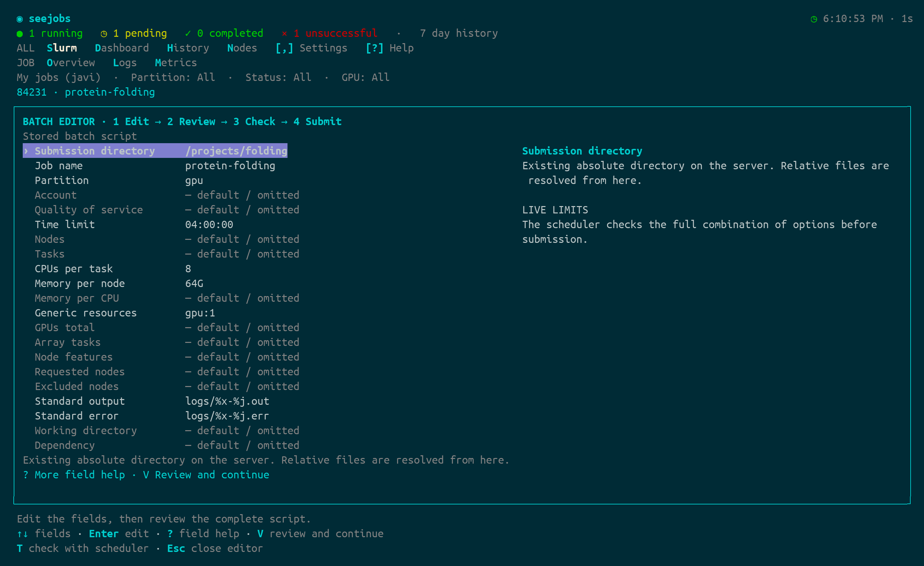Click the My jobs (javi) filter
The height and width of the screenshot is (566, 924).
tap(59, 77)
